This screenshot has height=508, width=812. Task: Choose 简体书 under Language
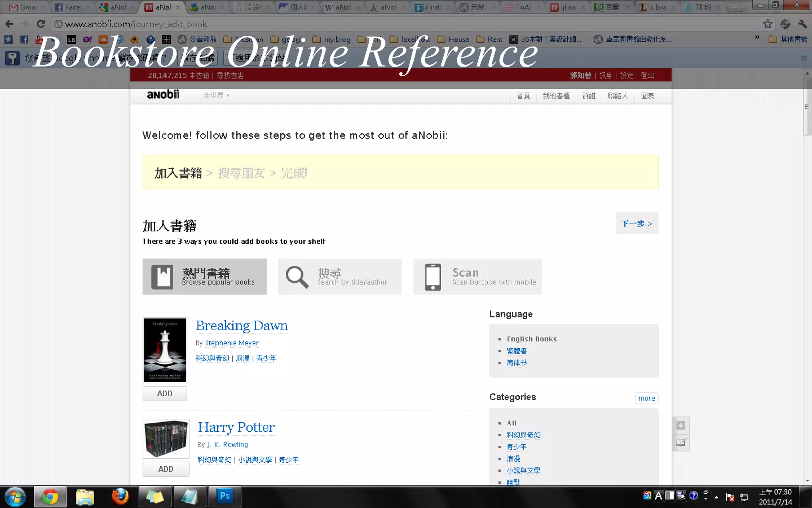click(517, 363)
